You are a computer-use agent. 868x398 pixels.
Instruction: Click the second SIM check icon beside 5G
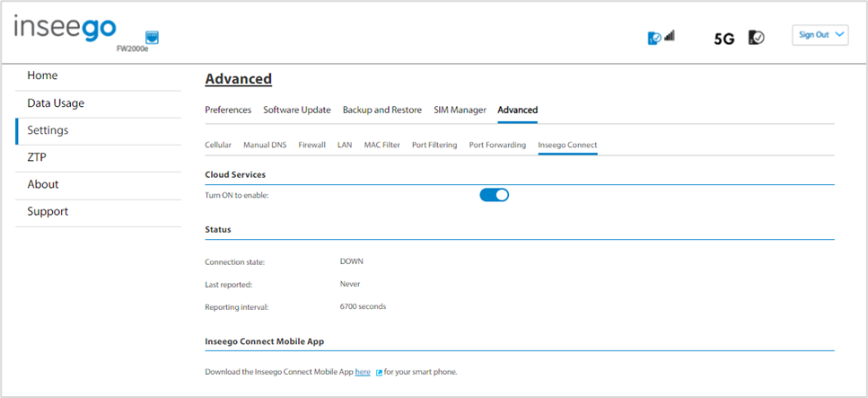[756, 37]
